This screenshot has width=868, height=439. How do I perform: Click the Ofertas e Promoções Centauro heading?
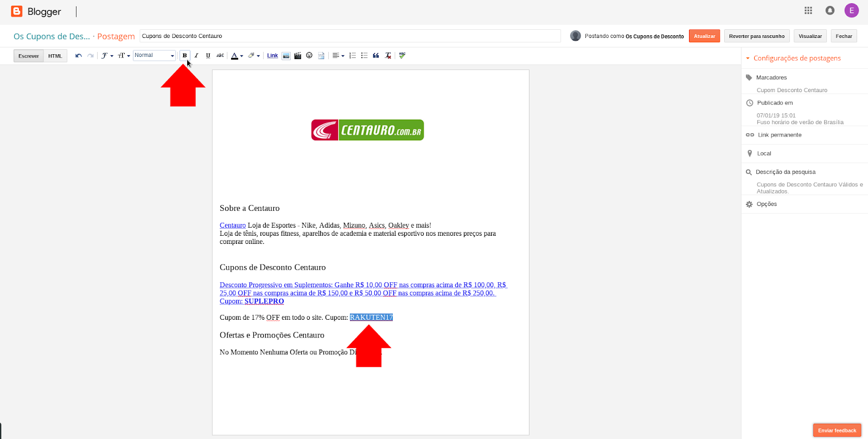(272, 335)
